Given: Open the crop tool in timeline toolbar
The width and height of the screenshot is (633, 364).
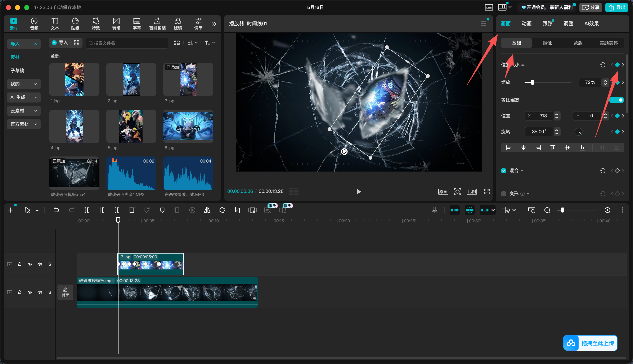Looking at the screenshot, I should [x=237, y=210].
